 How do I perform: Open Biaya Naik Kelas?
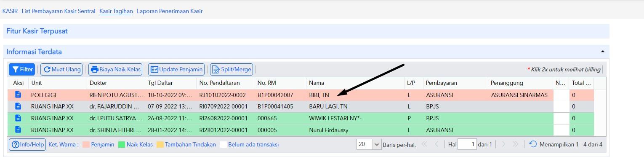coord(115,69)
